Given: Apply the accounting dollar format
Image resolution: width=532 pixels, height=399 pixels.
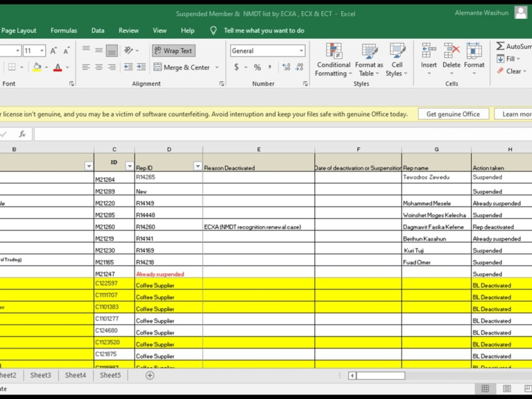Looking at the screenshot, I should pos(237,67).
